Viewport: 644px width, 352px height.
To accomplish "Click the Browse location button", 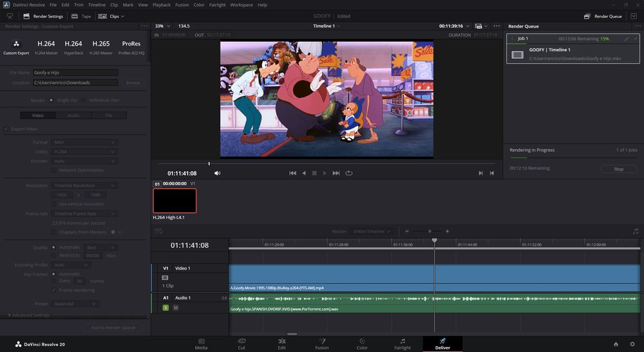I will coord(133,83).
